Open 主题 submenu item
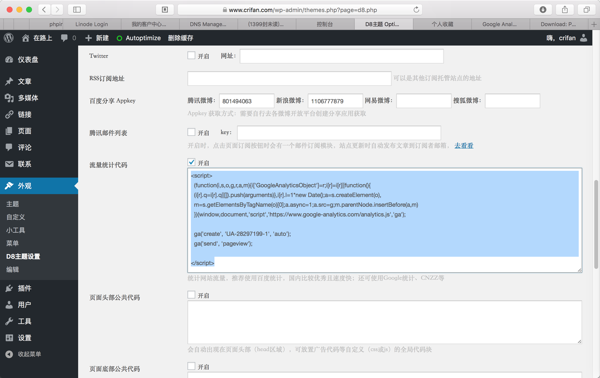 coord(13,204)
